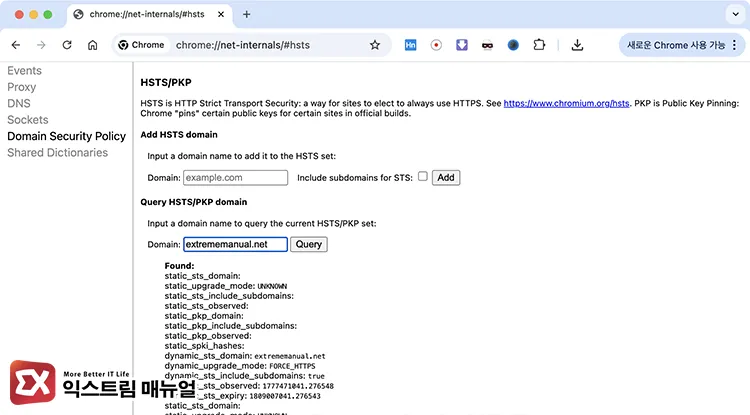
Task: Click the static_pkp_domain: line
Action: (x=204, y=316)
